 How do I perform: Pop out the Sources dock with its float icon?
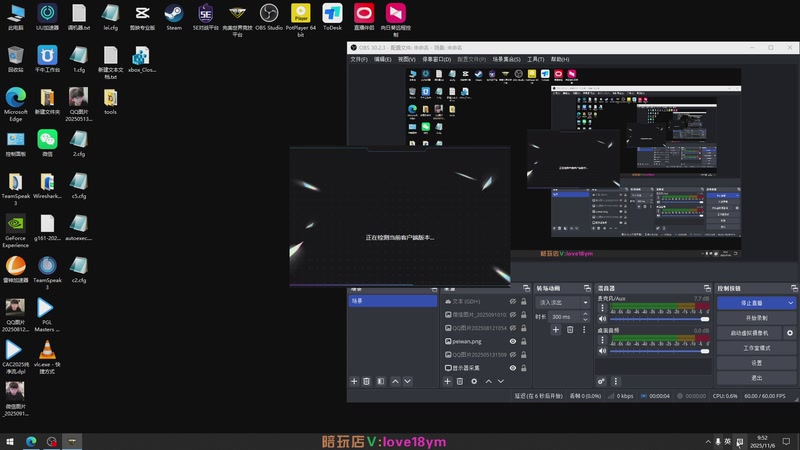pos(527,288)
